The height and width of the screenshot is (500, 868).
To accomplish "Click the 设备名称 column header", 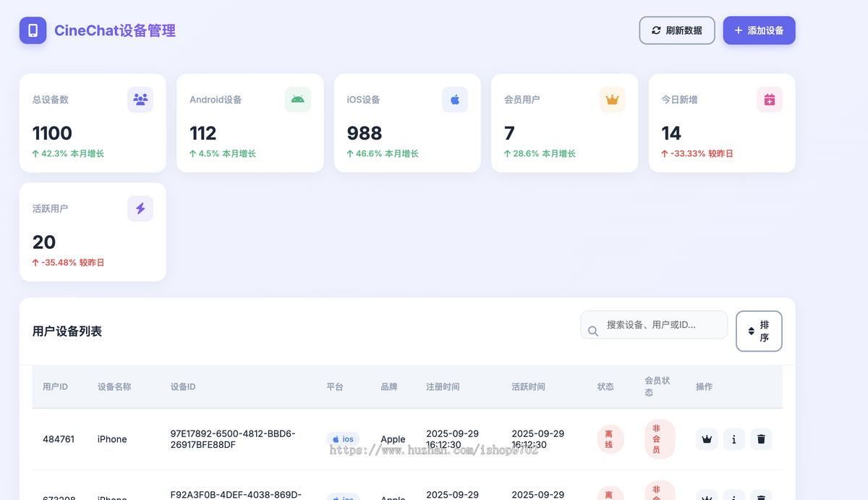I will tap(114, 387).
